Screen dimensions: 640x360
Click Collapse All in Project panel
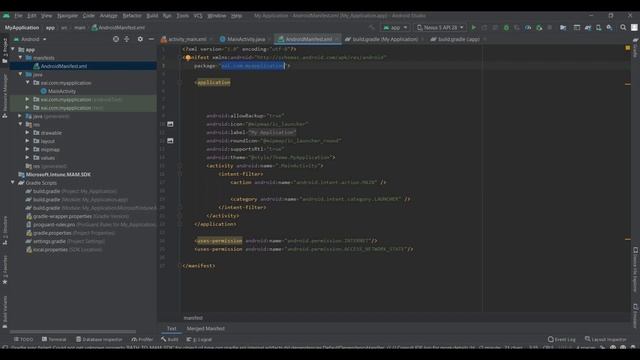(x=127, y=39)
